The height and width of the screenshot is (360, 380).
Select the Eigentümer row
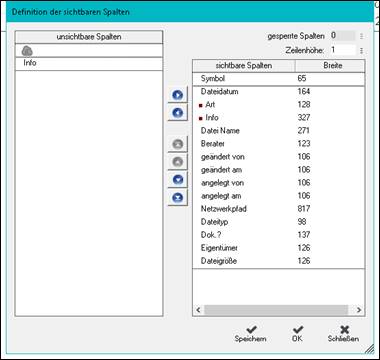279,248
